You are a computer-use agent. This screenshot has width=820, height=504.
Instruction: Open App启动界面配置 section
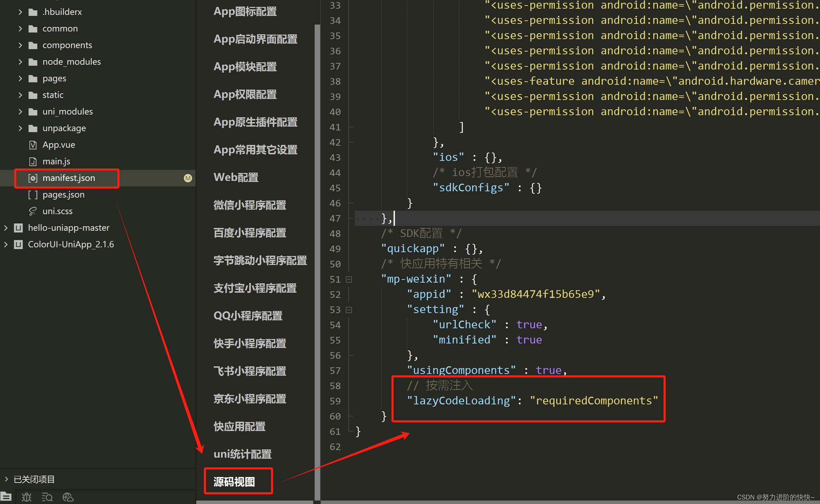pos(255,39)
